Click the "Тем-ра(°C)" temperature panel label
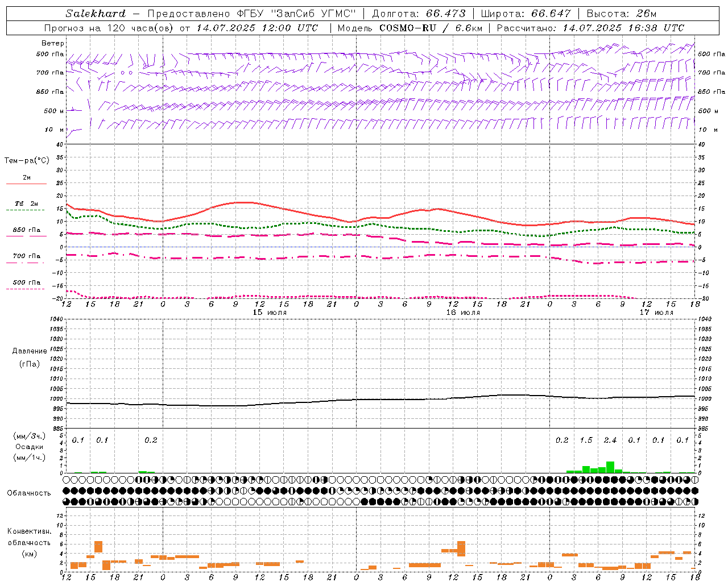 [x=27, y=161]
